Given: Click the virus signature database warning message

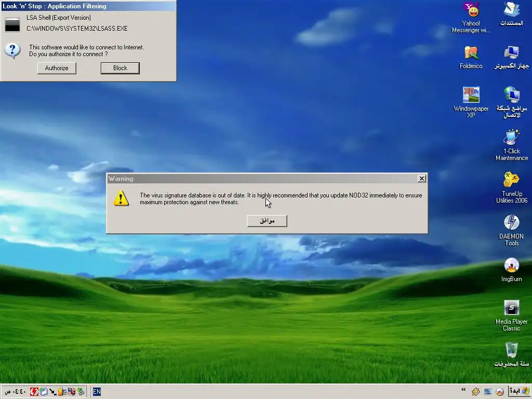Looking at the screenshot, I should coord(281,199).
